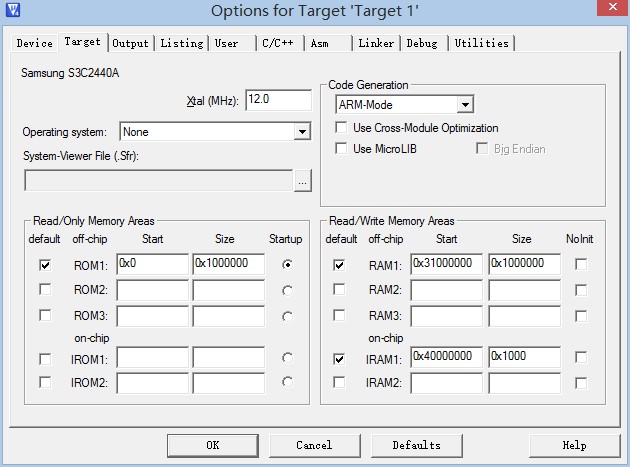Click the System-Viewer File path field
Viewport: 630px width, 467px height.
pos(159,180)
